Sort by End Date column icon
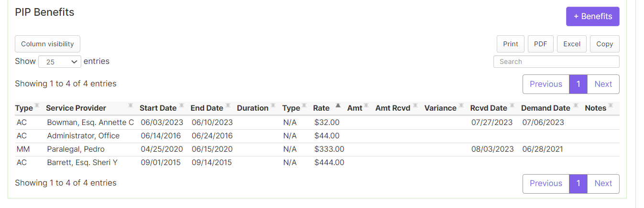Image resolution: width=644 pixels, height=208 pixels. tap(228, 105)
